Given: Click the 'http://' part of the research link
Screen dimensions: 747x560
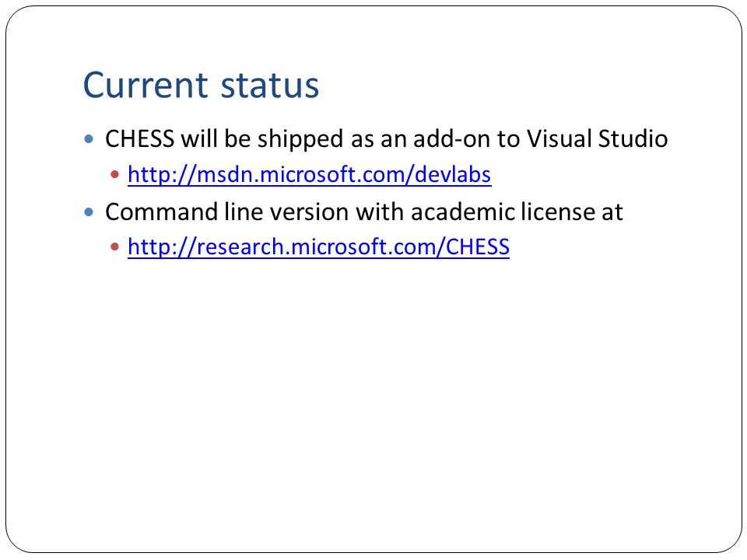Looking at the screenshot, I should tap(162, 247).
